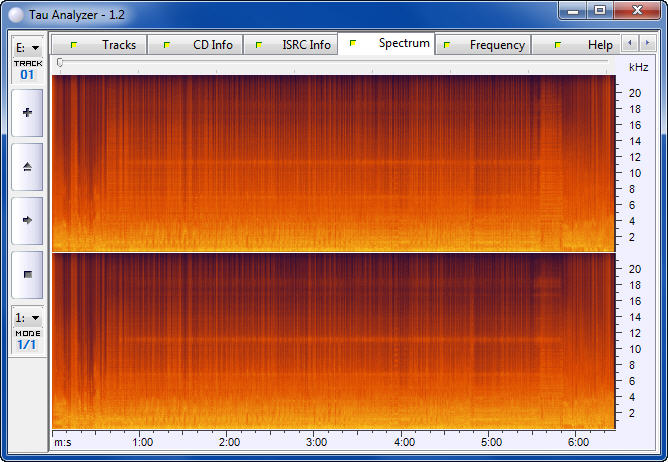
Task: Go to the Frequency tab
Action: pos(483,45)
